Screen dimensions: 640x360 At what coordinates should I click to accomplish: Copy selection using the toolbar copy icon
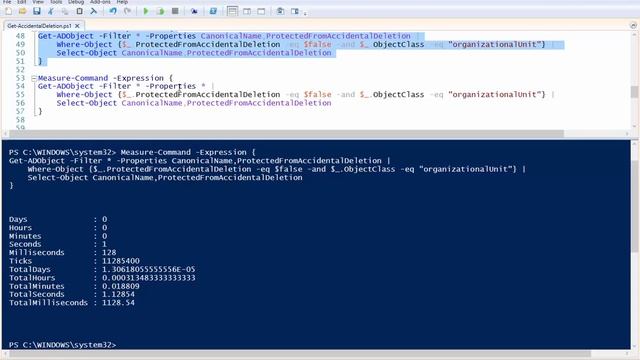[x=65, y=11]
